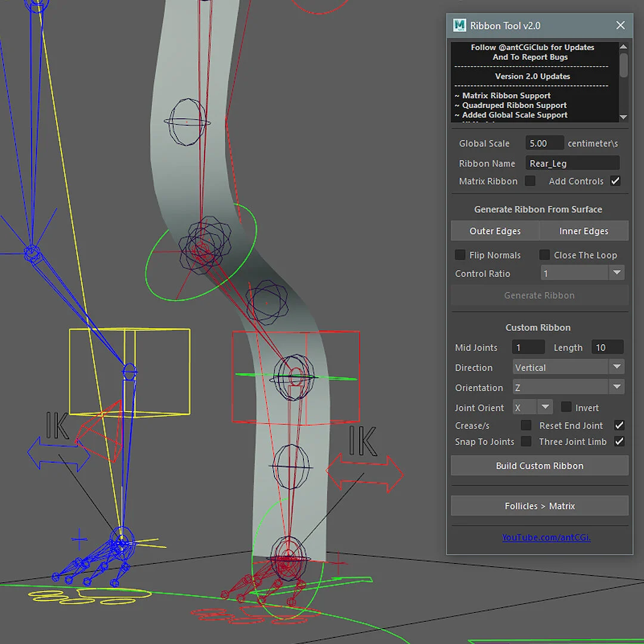
Task: Click the Maya logo icon in the title bar
Action: [459, 25]
